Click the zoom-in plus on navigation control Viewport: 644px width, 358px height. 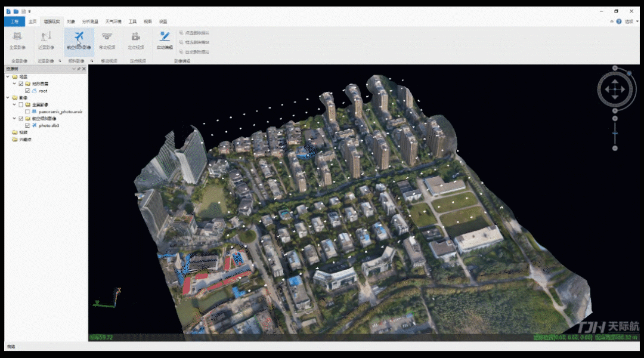point(615,119)
